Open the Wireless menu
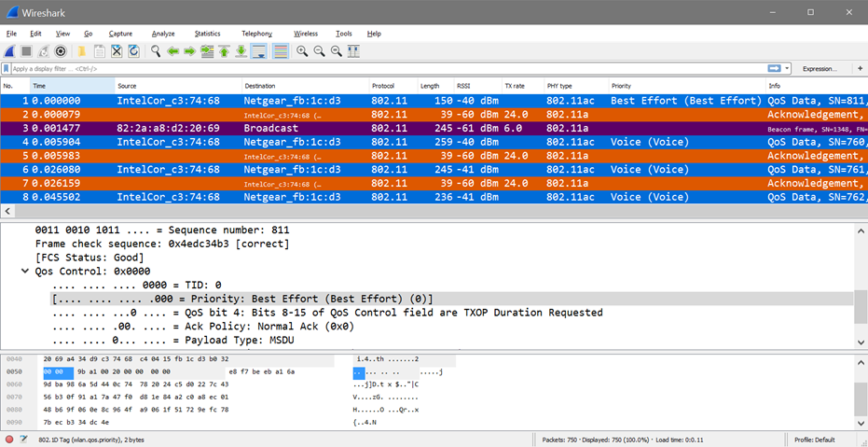 (306, 34)
